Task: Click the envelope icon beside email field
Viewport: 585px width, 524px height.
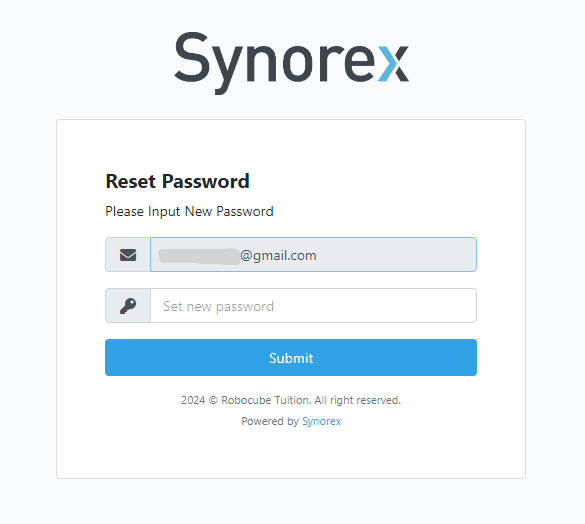Action: pyautogui.click(x=128, y=255)
